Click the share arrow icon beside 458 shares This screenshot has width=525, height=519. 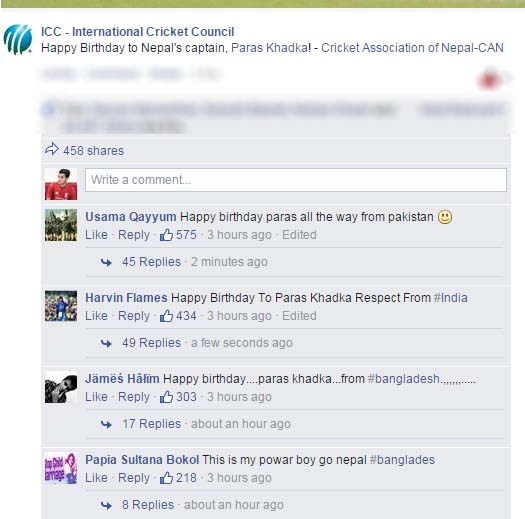(52, 149)
